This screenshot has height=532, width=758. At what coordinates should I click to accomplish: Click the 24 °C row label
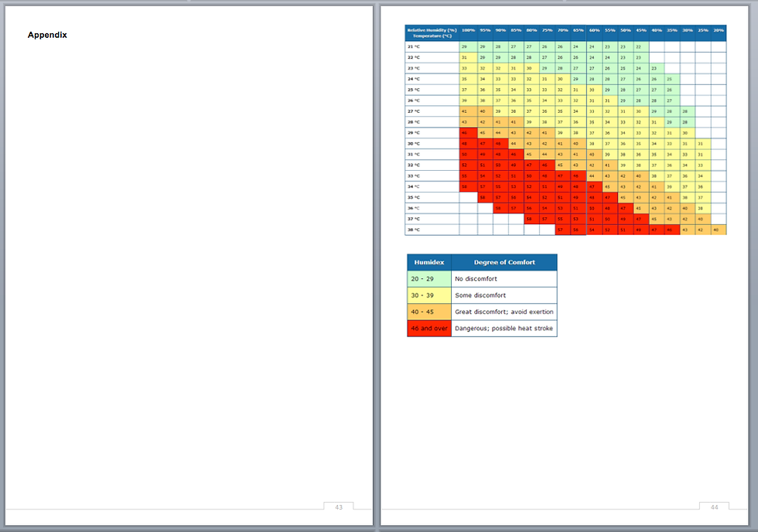414,79
